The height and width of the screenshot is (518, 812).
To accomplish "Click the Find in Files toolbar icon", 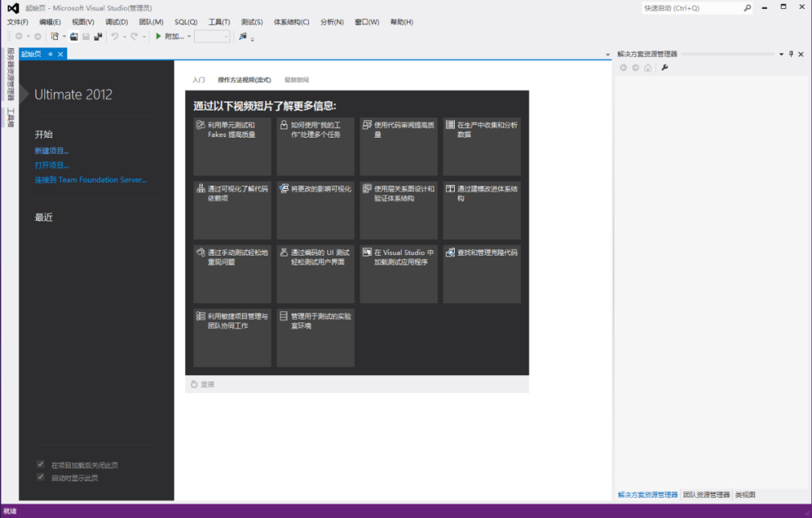I will click(x=243, y=36).
